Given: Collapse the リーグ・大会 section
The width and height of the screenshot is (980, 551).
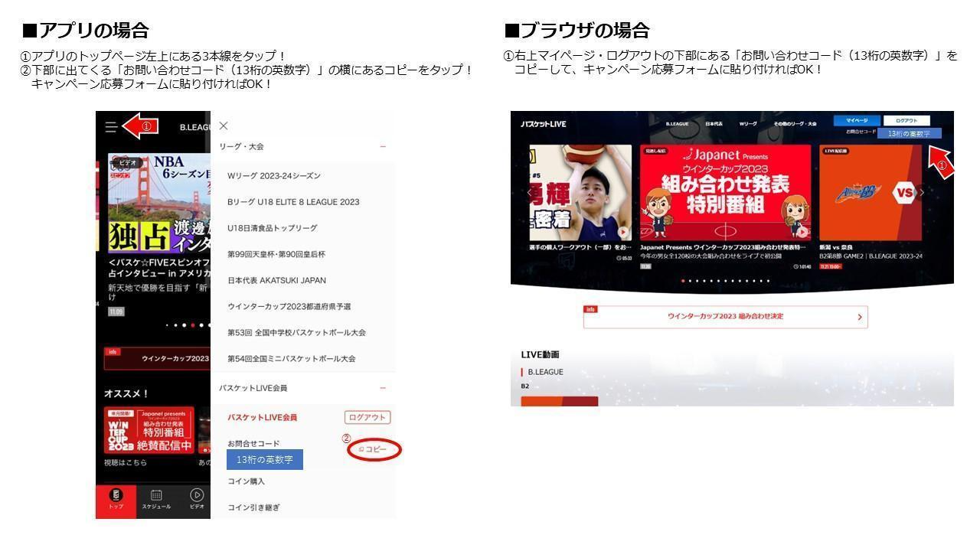Looking at the screenshot, I should click(x=383, y=147).
